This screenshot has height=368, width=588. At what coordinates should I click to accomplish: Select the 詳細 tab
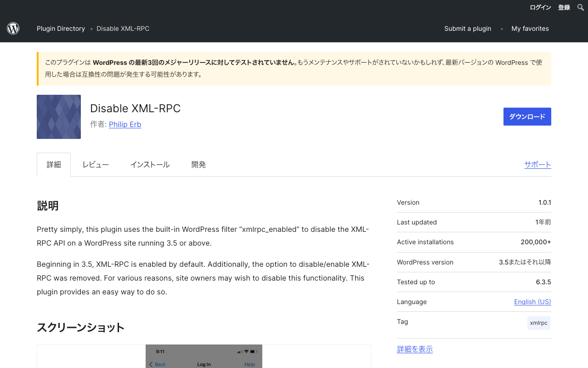tap(54, 165)
